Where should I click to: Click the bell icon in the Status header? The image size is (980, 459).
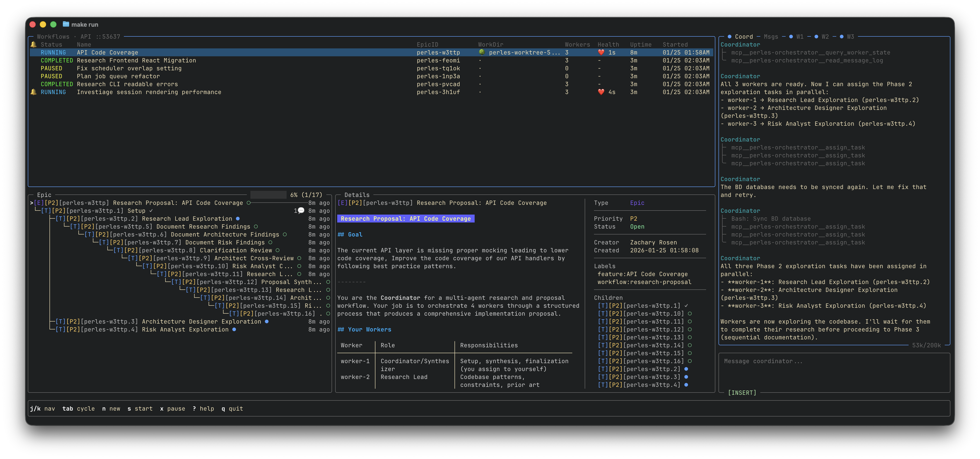[x=33, y=45]
